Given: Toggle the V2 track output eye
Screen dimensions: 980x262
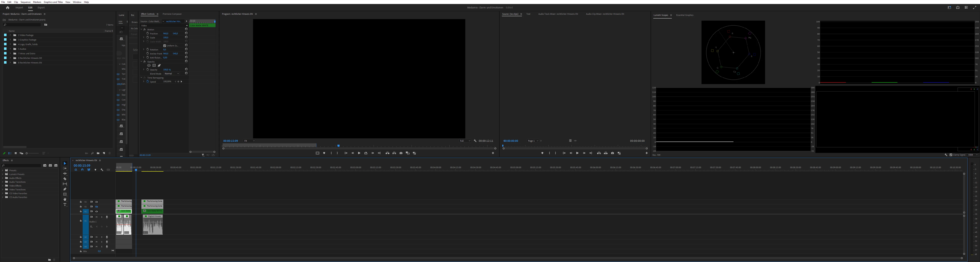Looking at the screenshot, I should (97, 207).
